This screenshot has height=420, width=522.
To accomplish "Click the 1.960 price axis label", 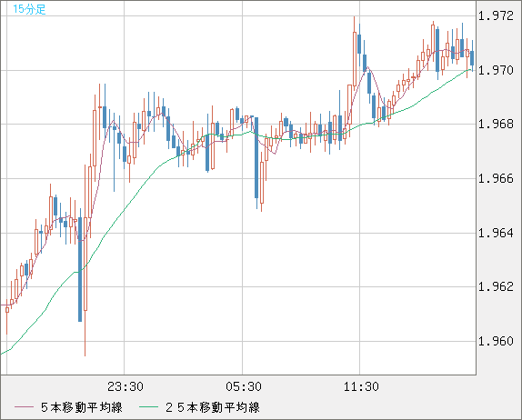I will (496, 341).
